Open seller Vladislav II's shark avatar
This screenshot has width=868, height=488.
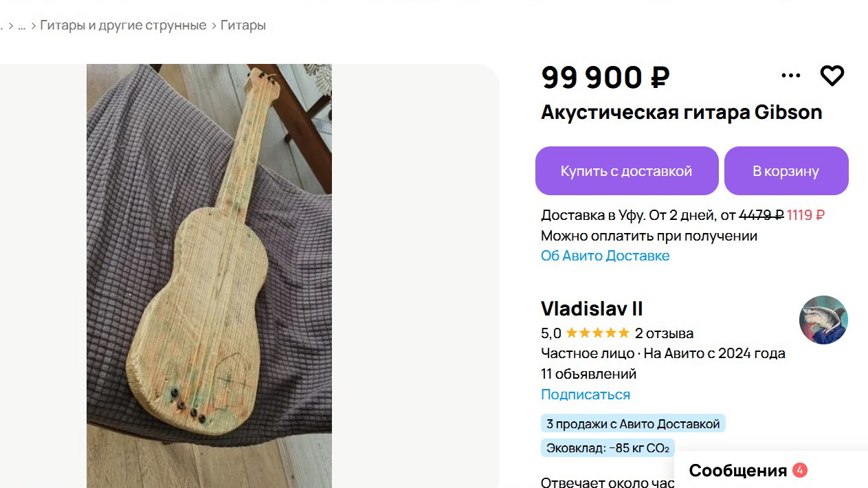(823, 320)
